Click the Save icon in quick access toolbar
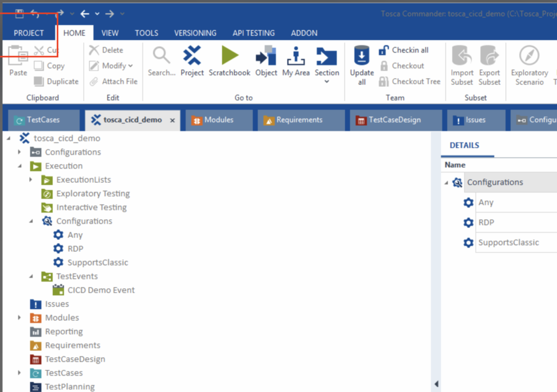The width and height of the screenshot is (557, 392). (x=19, y=14)
